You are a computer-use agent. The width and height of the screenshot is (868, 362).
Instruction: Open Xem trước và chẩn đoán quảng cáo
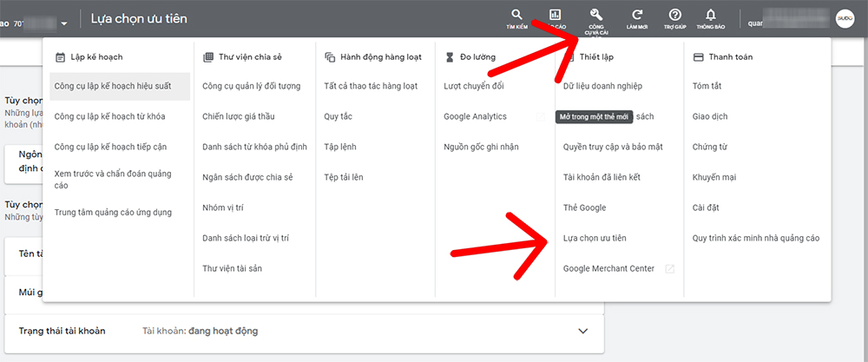click(113, 180)
